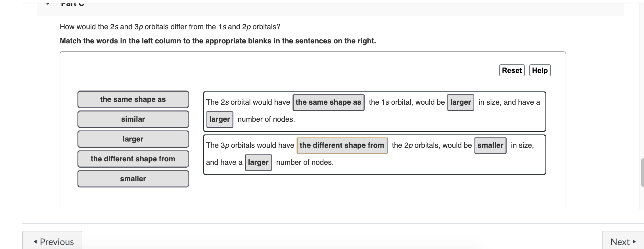Viewport: 644px width, 249px height.
Task: Click the 'larger' nodes answer in the 3p sentence
Action: coord(258,162)
